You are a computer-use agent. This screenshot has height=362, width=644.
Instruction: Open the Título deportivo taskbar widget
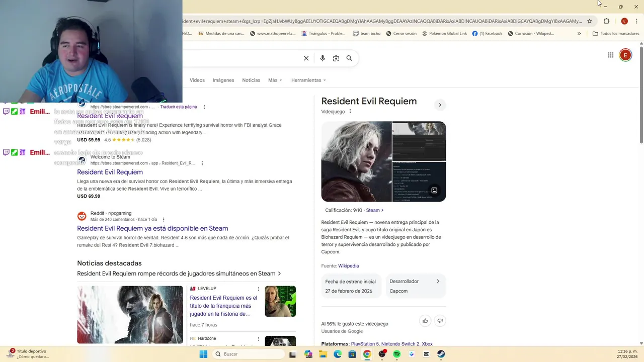click(x=28, y=354)
